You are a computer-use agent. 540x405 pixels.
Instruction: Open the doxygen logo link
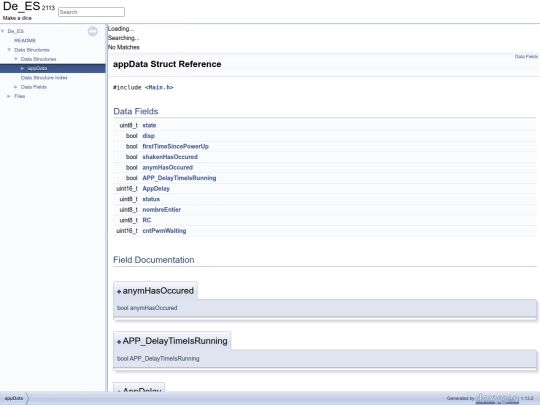497,398
